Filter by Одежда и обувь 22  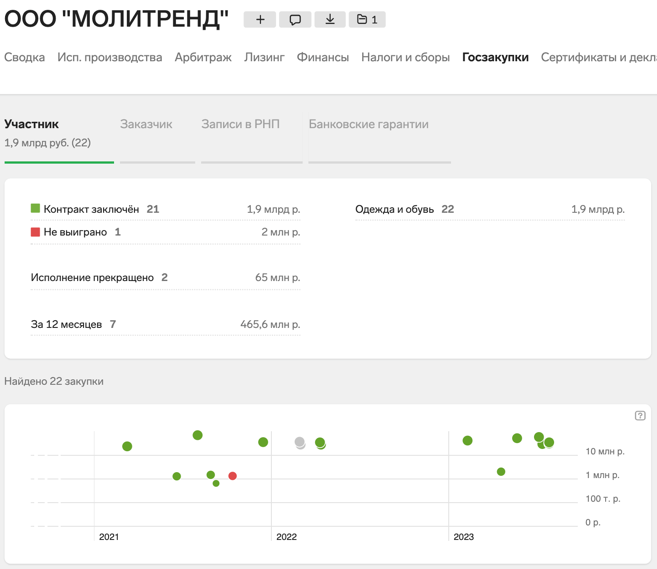[x=490, y=209]
